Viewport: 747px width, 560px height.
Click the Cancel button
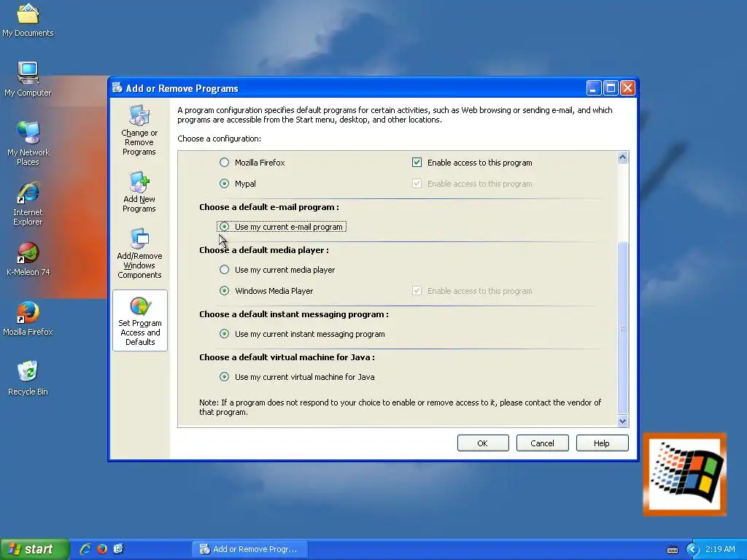(542, 443)
